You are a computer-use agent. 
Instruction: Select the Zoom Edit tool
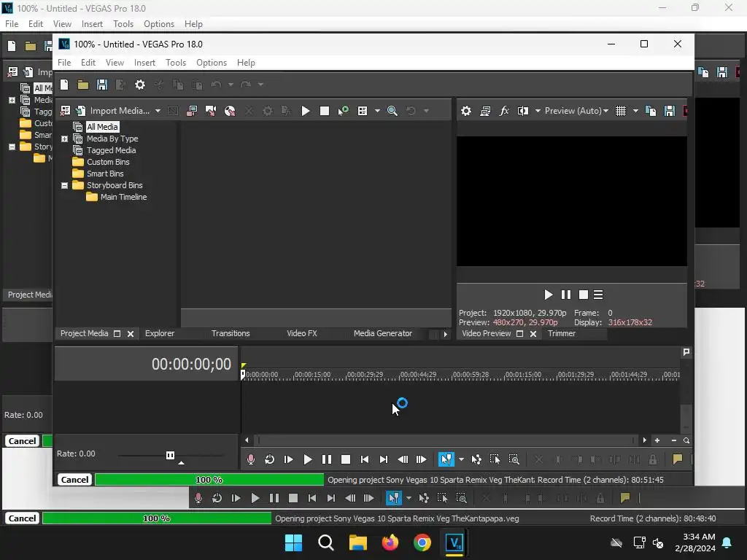coord(514,459)
